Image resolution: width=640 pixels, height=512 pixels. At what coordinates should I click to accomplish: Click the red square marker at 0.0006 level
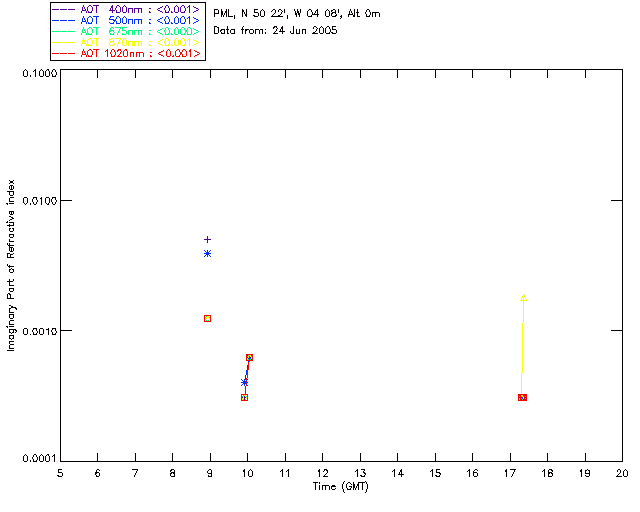tap(249, 358)
